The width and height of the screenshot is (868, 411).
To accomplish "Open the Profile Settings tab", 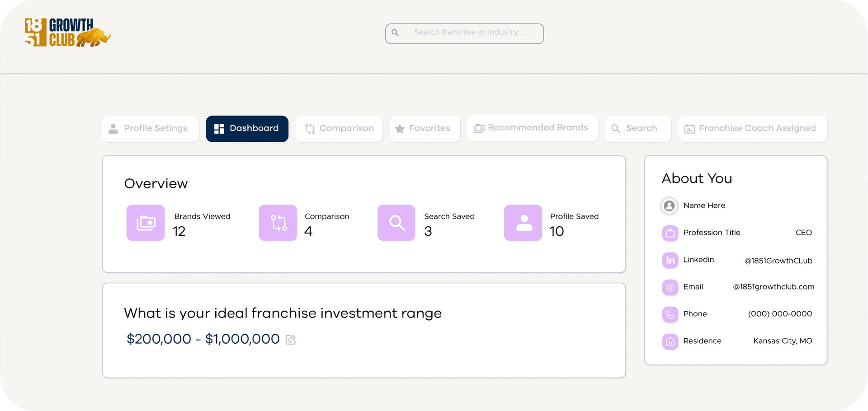I will [150, 129].
